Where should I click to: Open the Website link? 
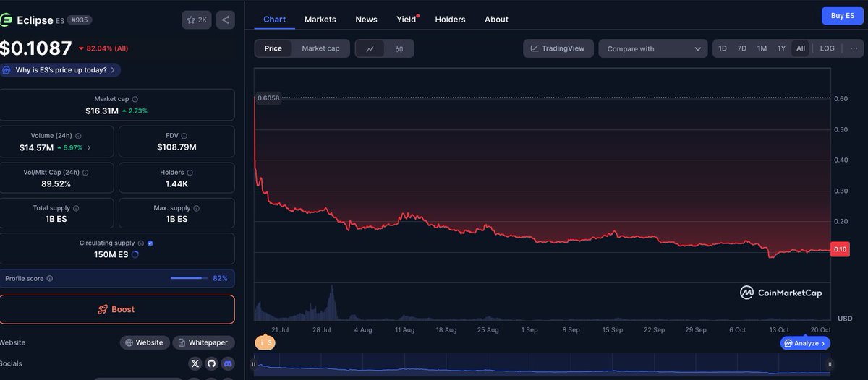145,342
